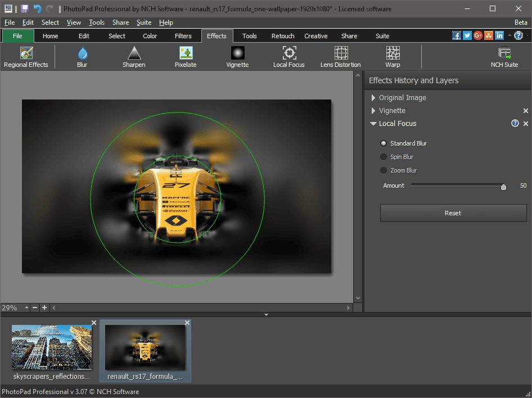Switch to the Color ribbon tab
The image size is (532, 398).
150,36
